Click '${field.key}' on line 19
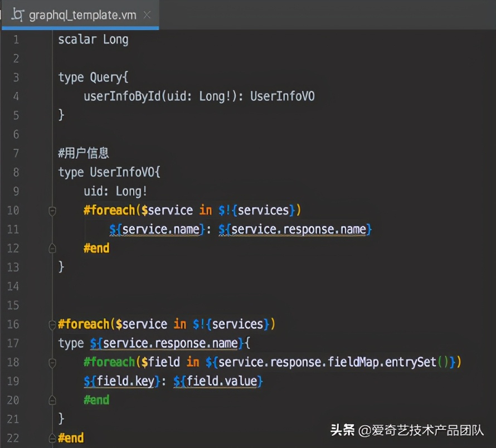496x448 pixels. (x=122, y=381)
